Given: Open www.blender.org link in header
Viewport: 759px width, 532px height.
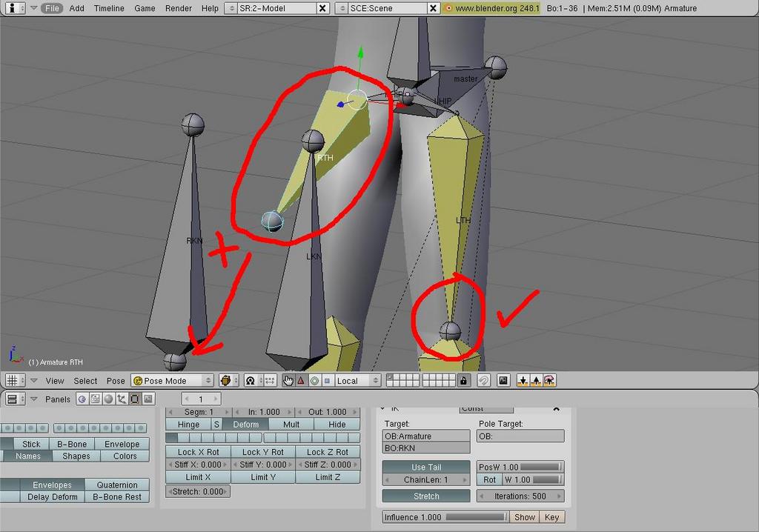Looking at the screenshot, I should pos(491,8).
